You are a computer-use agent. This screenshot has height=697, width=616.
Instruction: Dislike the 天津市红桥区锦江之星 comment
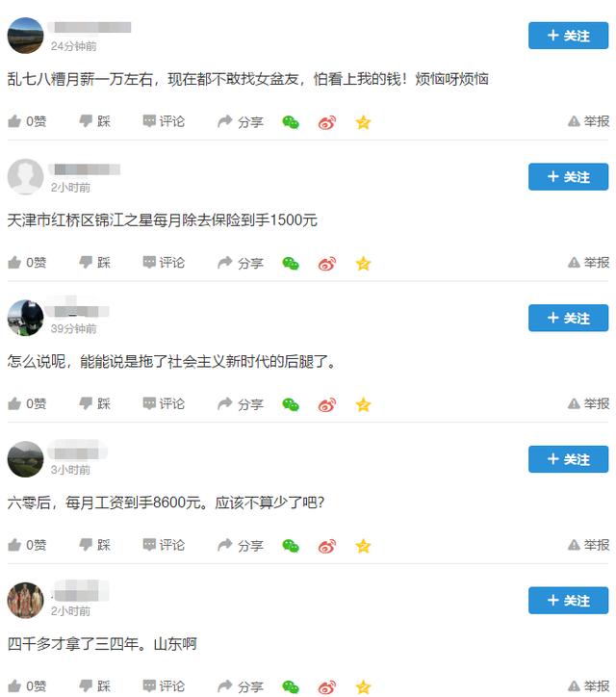point(94,262)
